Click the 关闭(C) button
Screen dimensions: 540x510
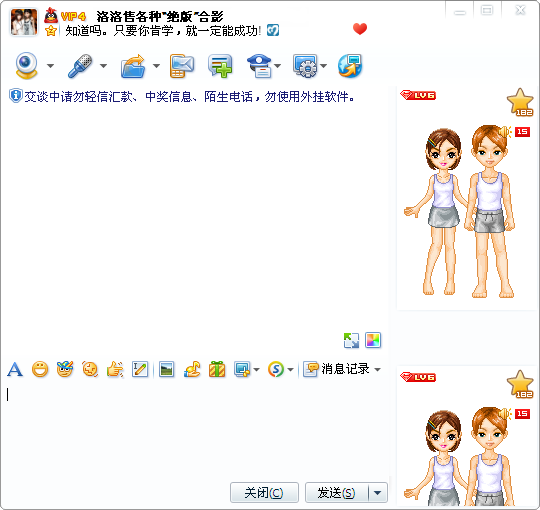tap(264, 492)
